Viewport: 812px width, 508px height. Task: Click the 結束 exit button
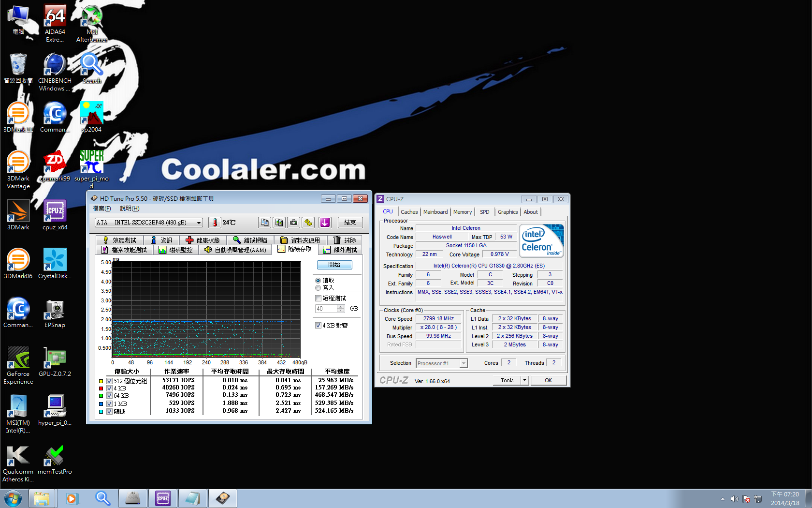point(350,223)
